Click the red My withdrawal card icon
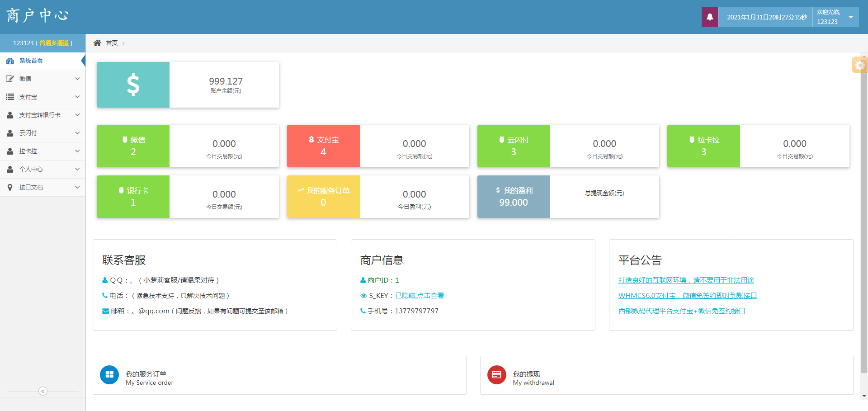This screenshot has width=868, height=411. point(496,375)
